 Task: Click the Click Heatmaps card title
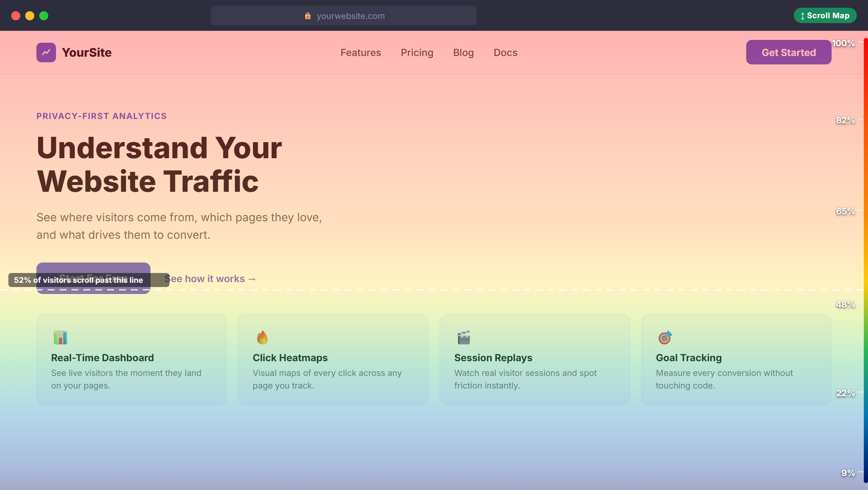tap(290, 358)
